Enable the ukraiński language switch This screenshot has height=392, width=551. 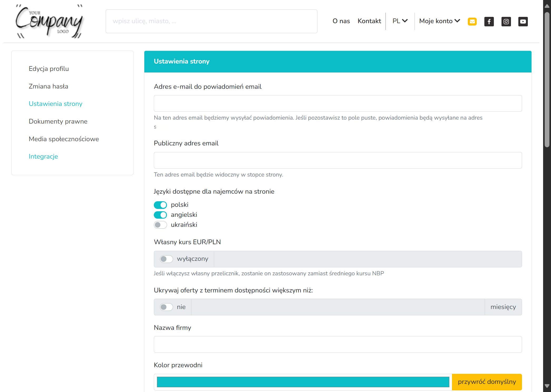click(x=160, y=225)
